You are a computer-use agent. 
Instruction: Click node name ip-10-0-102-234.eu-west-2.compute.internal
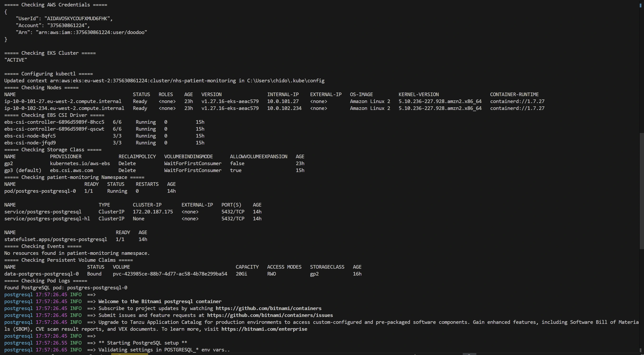64,108
